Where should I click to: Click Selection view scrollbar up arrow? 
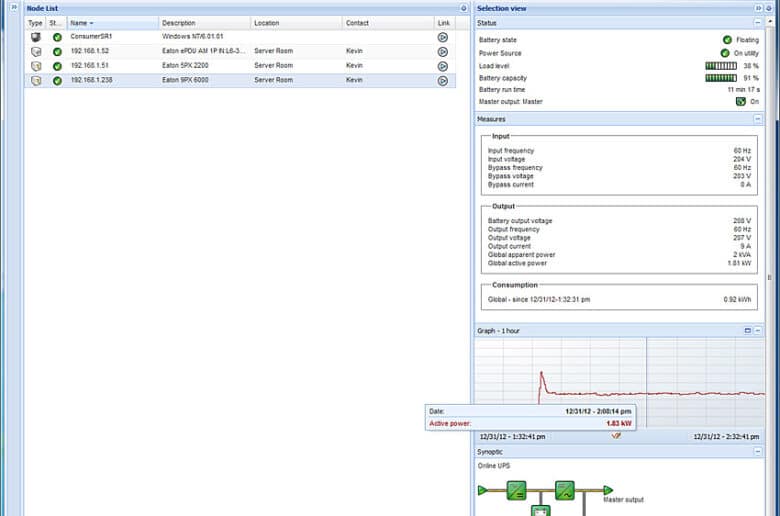pos(771,22)
